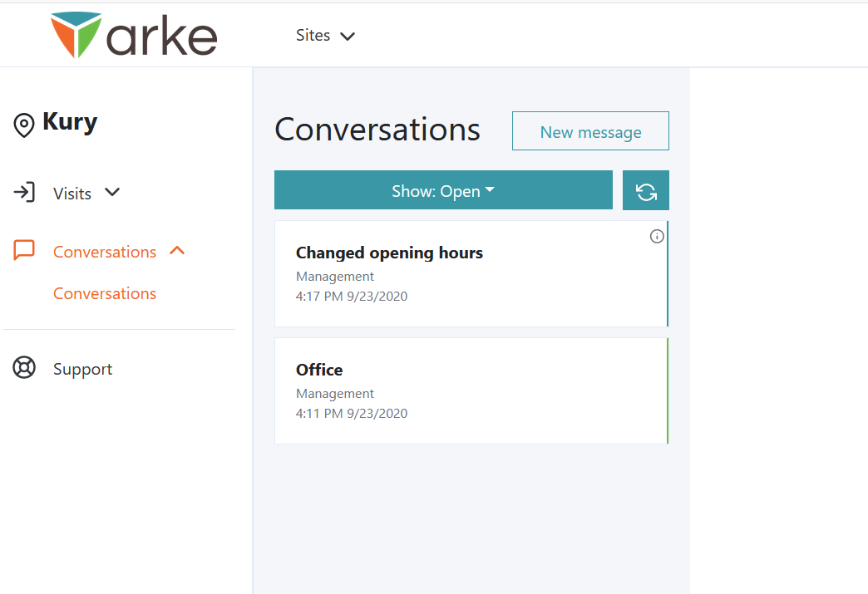Click the location pin icon beside Kury
The height and width of the screenshot is (594, 868).
click(x=24, y=125)
